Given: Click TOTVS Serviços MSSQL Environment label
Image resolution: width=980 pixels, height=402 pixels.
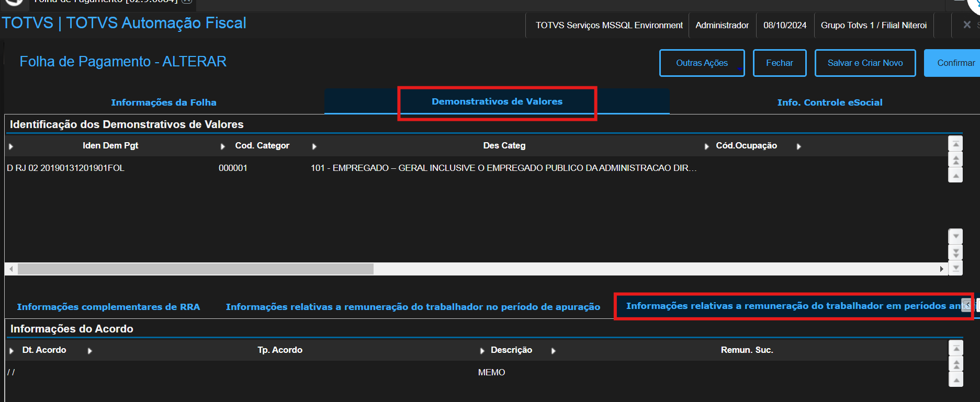Looking at the screenshot, I should [x=609, y=25].
